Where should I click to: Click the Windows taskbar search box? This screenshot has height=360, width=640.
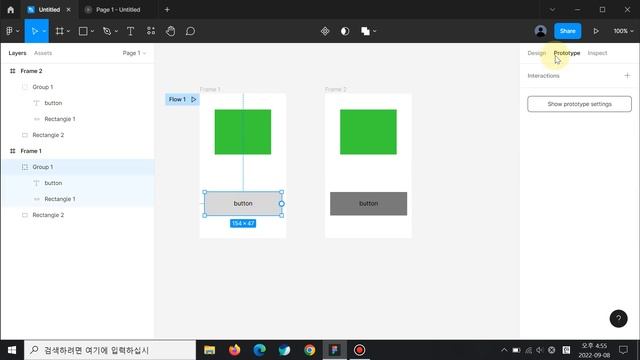[x=110, y=350]
